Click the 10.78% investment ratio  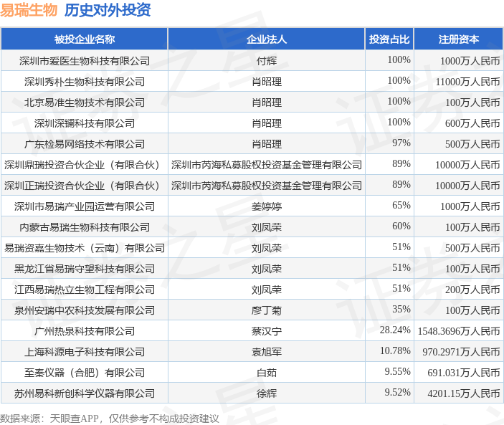395,350
